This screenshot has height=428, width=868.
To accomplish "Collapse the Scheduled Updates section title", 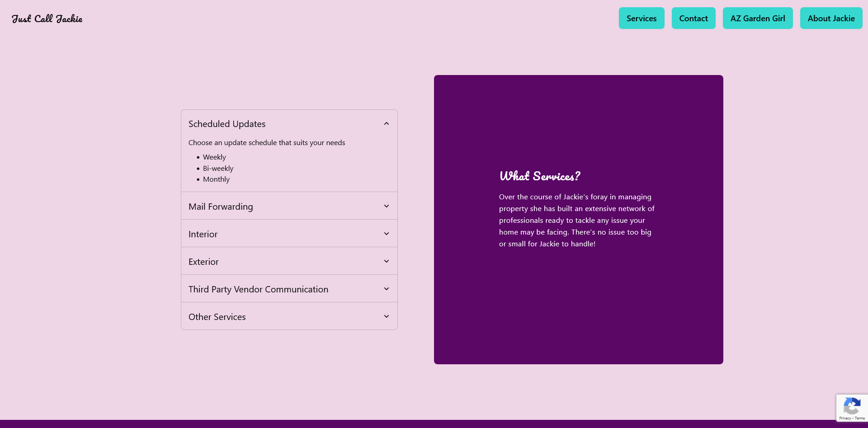I will pyautogui.click(x=227, y=124).
